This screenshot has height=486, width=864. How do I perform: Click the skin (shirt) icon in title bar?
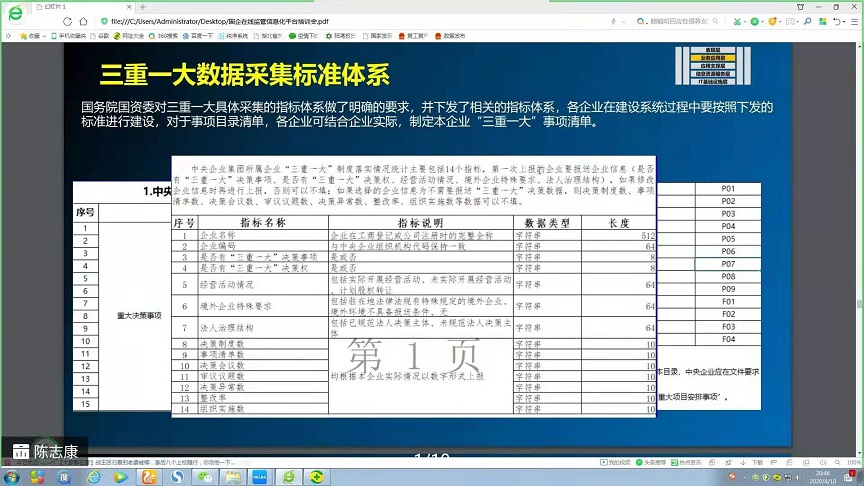tap(801, 7)
